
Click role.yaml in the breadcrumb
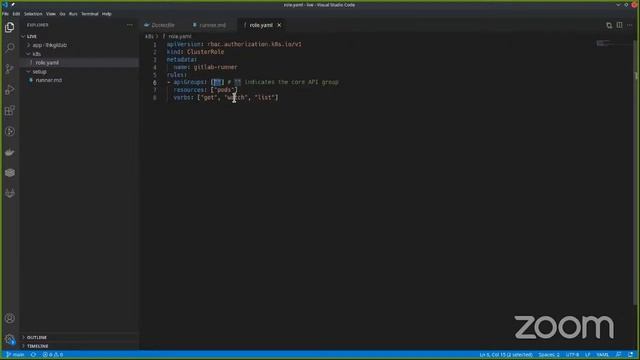(180, 36)
